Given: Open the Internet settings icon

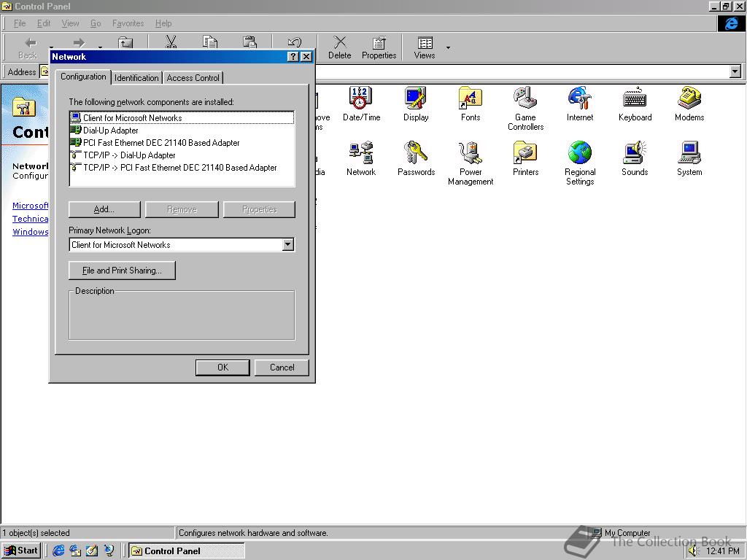Looking at the screenshot, I should point(580,104).
